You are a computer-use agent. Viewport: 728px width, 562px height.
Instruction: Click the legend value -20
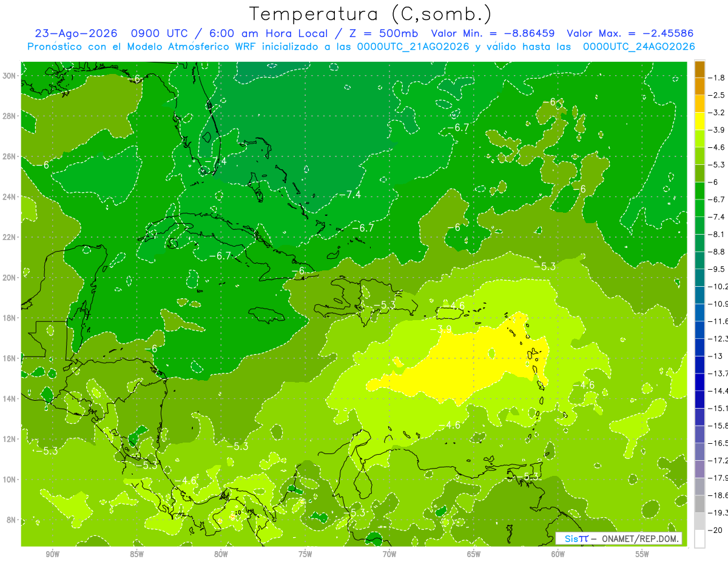click(715, 529)
